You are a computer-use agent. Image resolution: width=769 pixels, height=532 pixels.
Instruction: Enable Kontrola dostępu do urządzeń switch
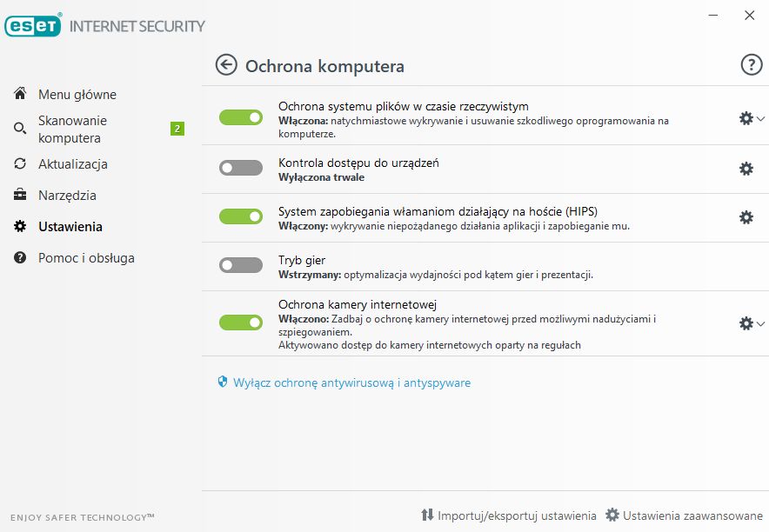(241, 168)
